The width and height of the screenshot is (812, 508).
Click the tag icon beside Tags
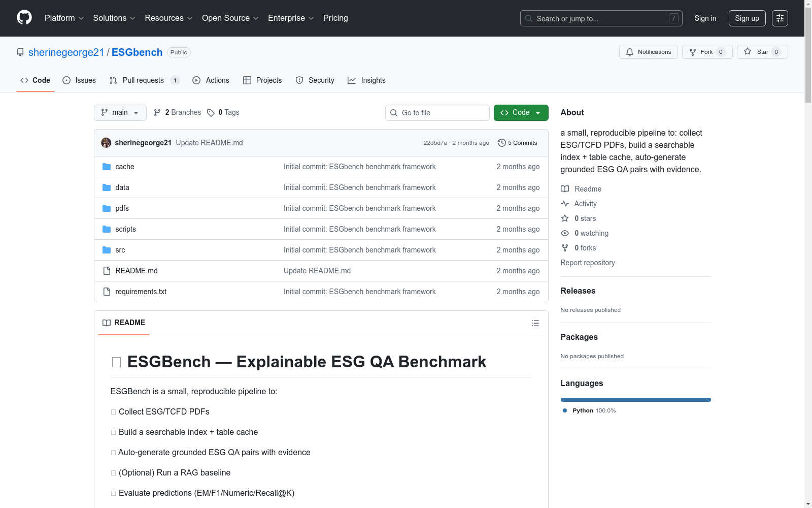(211, 113)
